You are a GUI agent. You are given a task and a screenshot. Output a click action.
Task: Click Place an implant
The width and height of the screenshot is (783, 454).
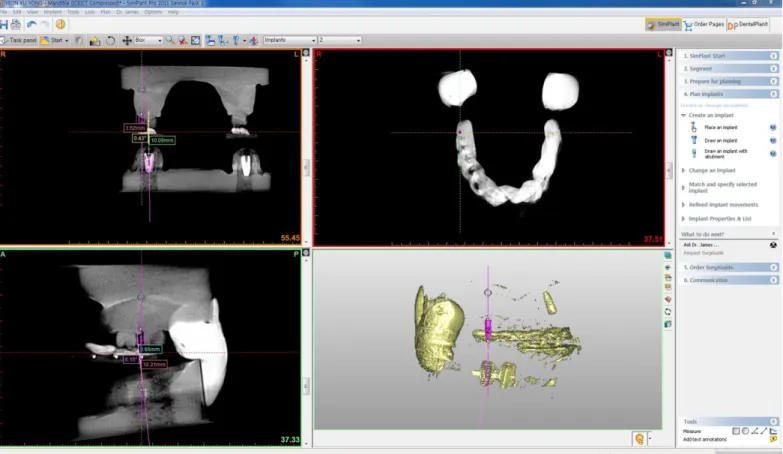pyautogui.click(x=721, y=127)
